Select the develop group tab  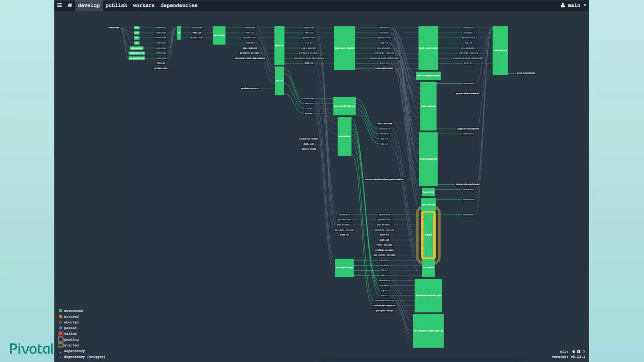89,5
